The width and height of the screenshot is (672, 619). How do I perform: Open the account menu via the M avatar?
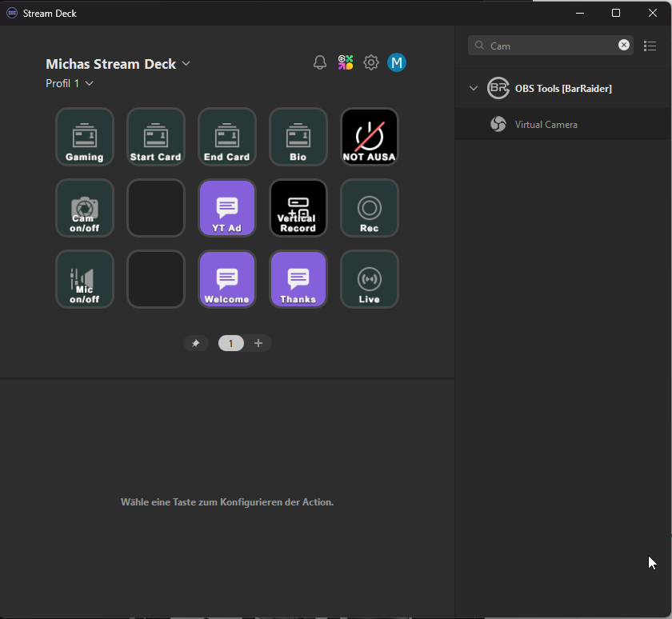(396, 62)
